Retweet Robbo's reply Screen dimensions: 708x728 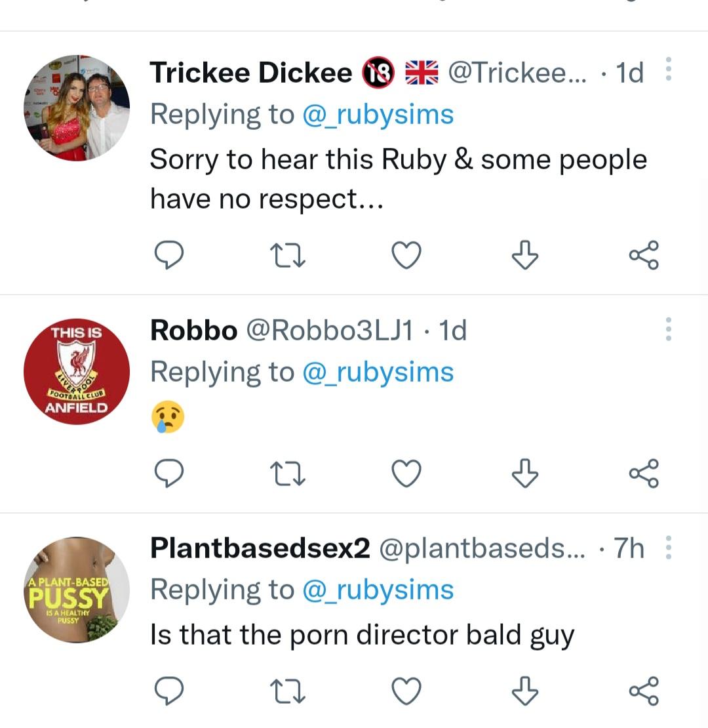[288, 473]
